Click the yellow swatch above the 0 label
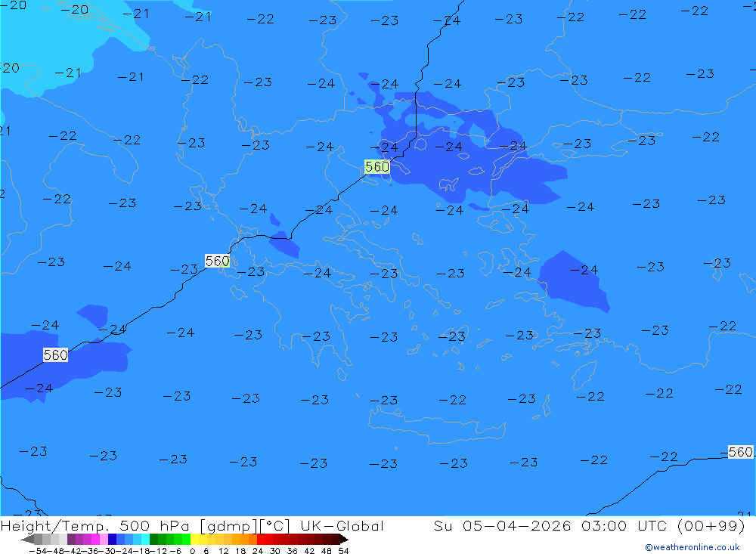The image size is (756, 554). coord(195,539)
